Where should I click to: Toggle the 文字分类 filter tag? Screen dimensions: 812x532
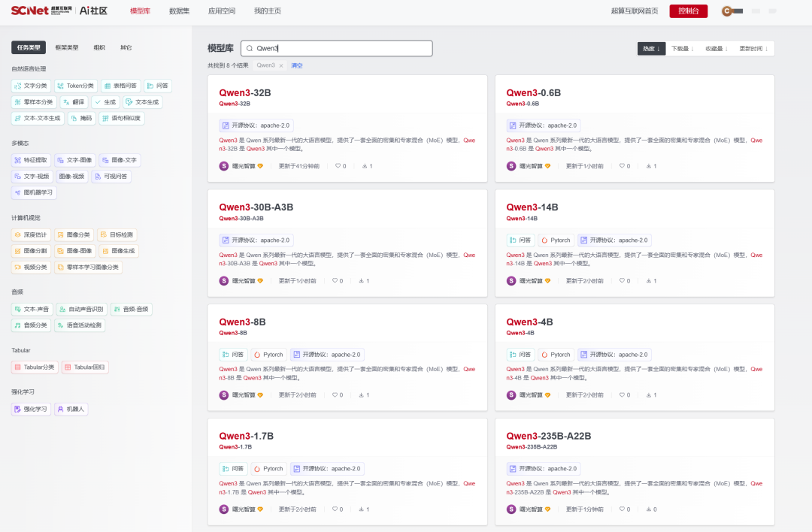pos(31,86)
